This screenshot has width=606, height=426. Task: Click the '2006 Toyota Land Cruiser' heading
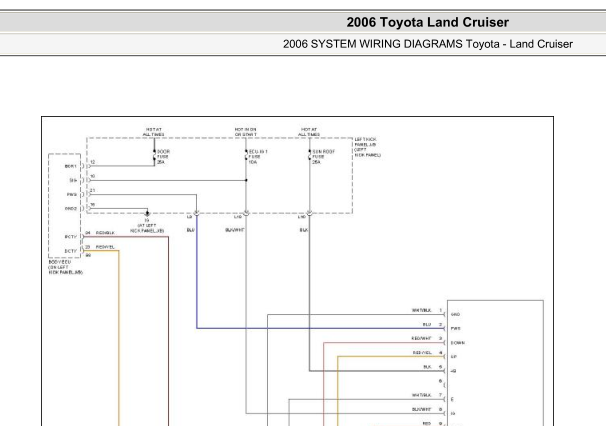click(427, 22)
